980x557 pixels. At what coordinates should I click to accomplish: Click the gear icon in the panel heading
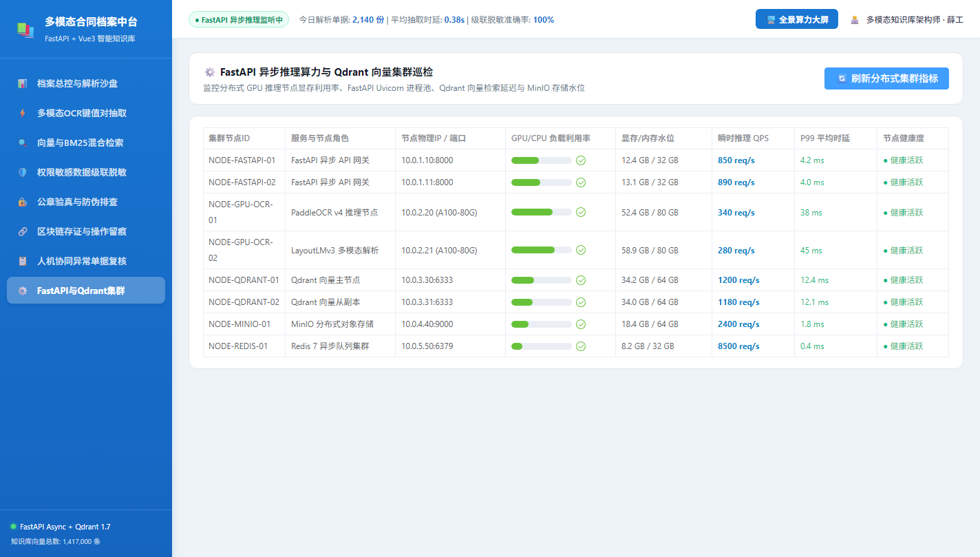[x=210, y=72]
